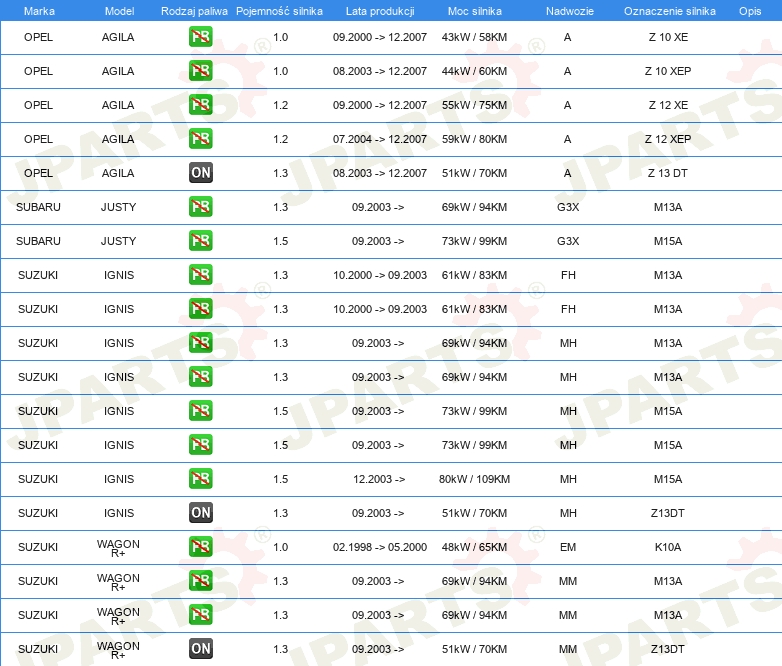The image size is (782, 666).
Task: Click WAGON R+ model in K10A row
Action: [x=118, y=548]
